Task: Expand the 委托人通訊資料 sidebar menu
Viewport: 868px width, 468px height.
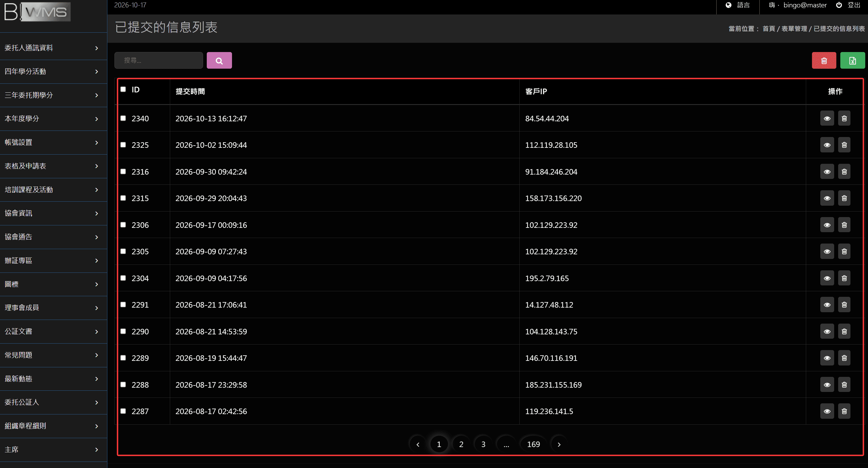Action: point(54,48)
